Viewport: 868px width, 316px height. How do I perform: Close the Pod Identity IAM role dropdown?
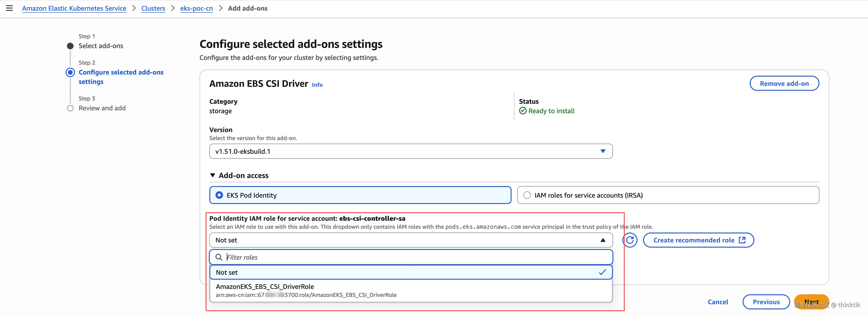[x=411, y=240]
